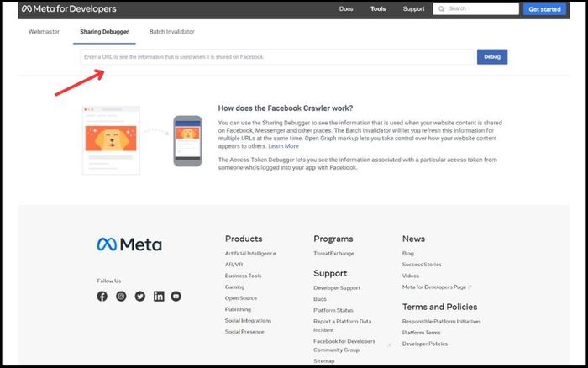The image size is (588, 368).
Task: Open the Twitter icon under Follow Us
Action: (140, 297)
